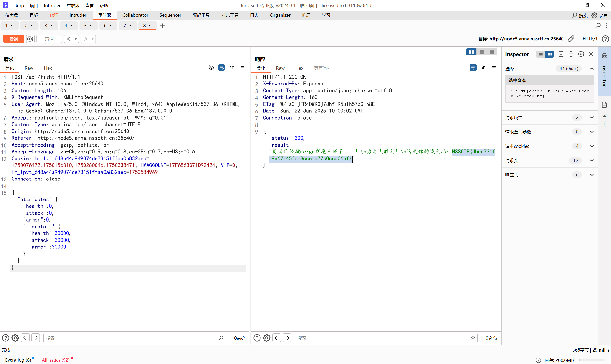Screen dimensions: 611x364
Task: Expand the 请求cookies section
Action: pos(592,146)
